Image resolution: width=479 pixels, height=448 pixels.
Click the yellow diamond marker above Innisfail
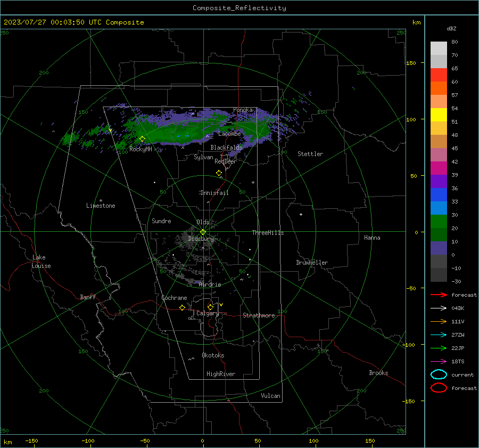coord(219,173)
